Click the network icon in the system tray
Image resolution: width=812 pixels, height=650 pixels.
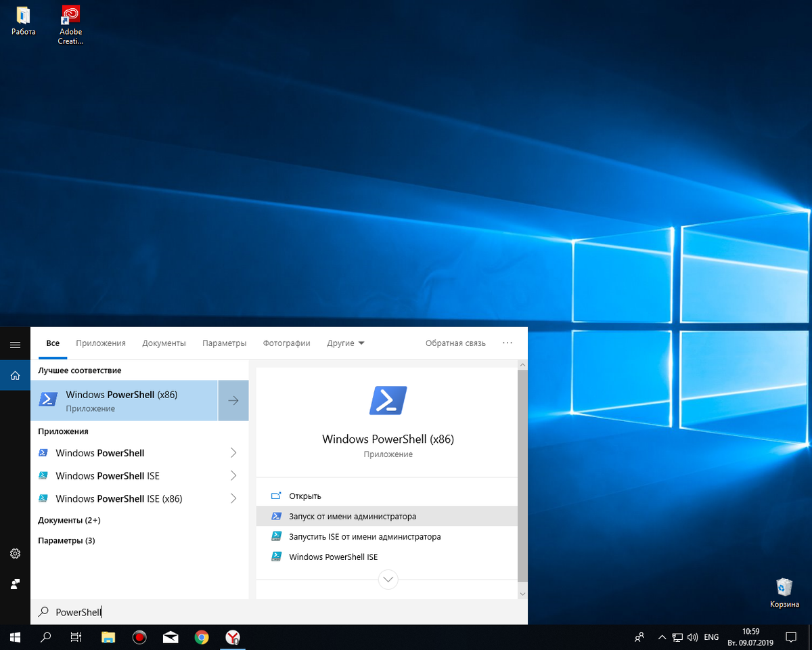click(677, 637)
